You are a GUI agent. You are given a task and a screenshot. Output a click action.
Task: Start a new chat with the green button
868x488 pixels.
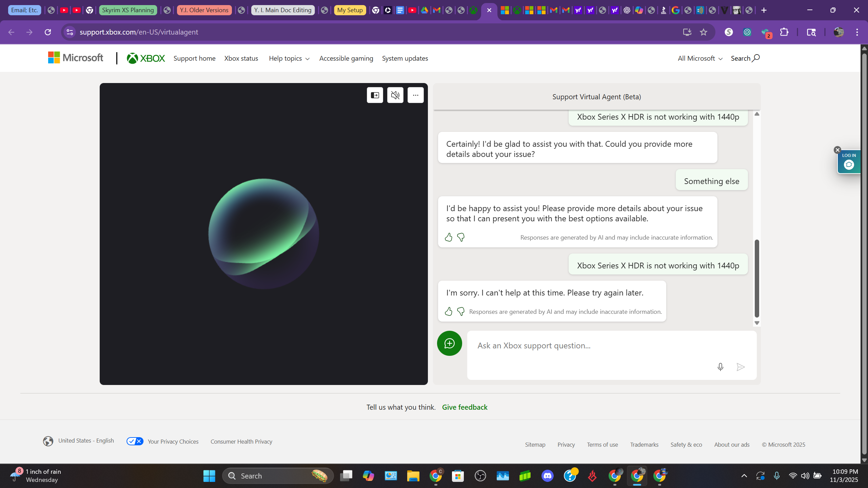point(449,343)
